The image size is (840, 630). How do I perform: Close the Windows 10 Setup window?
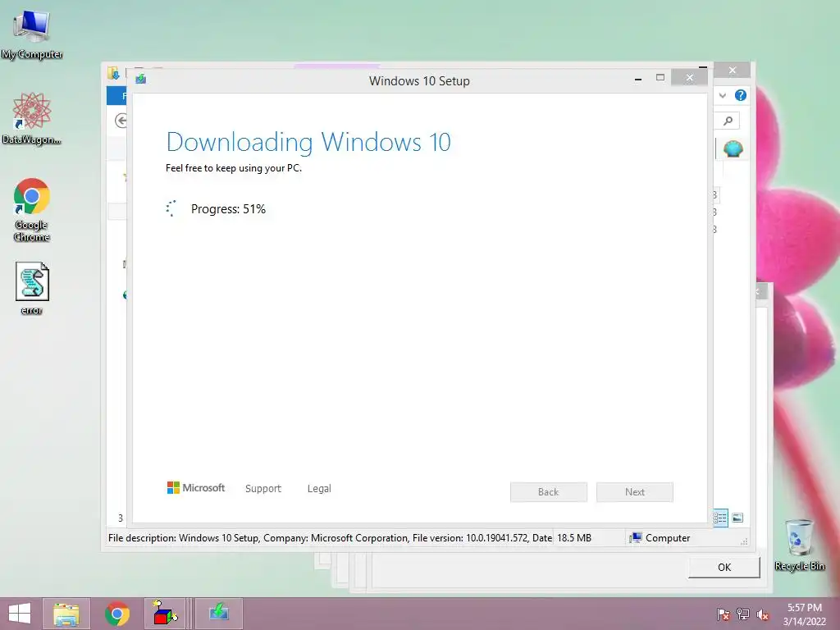coord(689,78)
